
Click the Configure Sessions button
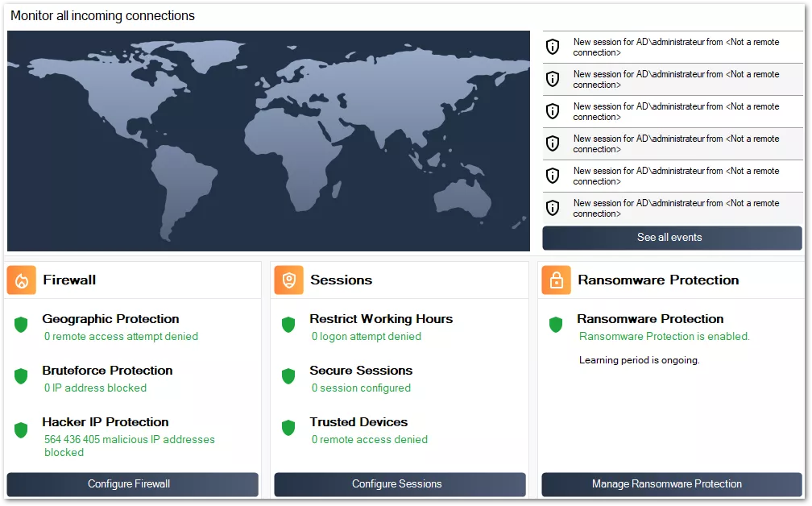click(x=396, y=484)
